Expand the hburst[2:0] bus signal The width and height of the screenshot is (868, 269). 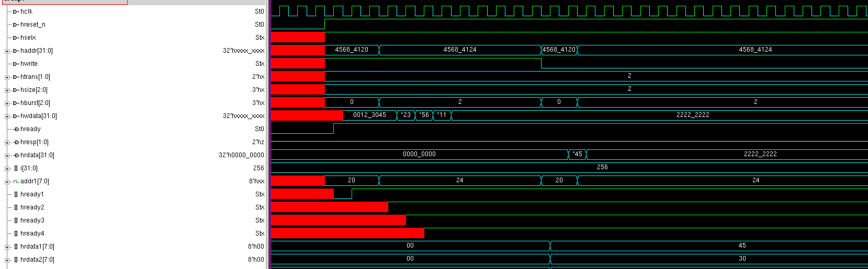click(x=7, y=103)
